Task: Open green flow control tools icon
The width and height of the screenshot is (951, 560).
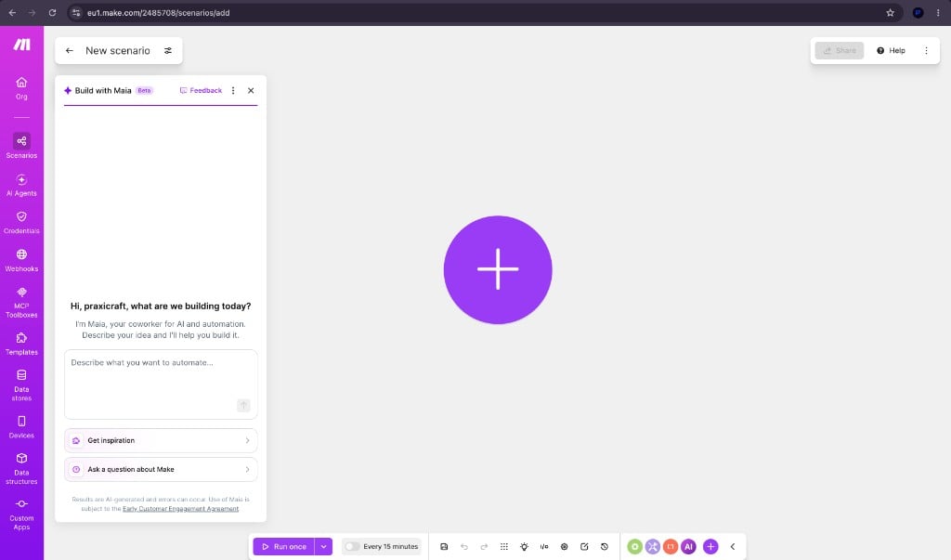Action: click(634, 546)
